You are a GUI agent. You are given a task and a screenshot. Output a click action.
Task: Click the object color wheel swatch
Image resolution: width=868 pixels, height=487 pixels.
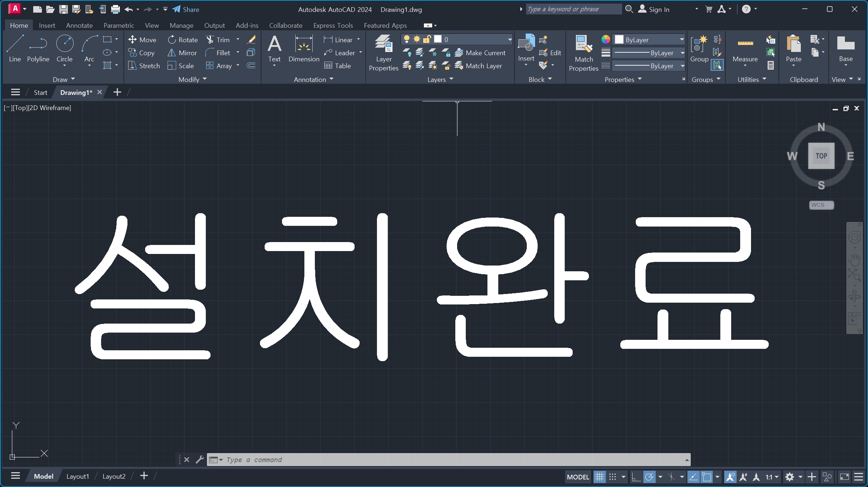point(606,39)
